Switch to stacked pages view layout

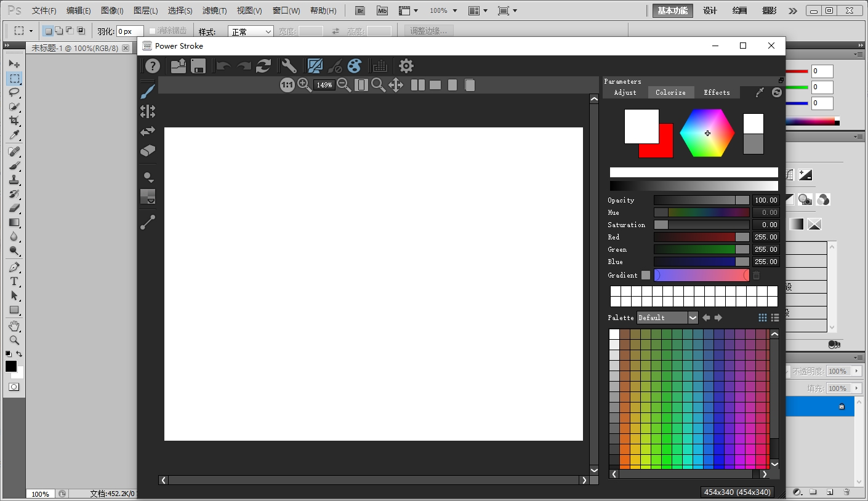coord(470,85)
